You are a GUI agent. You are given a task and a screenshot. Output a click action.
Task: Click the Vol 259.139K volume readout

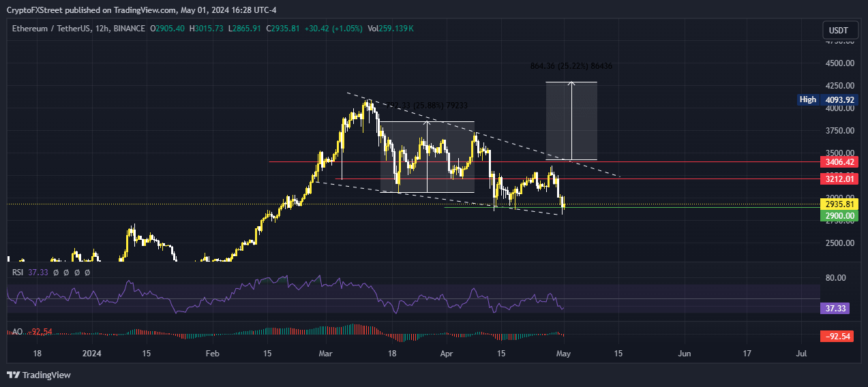391,29
